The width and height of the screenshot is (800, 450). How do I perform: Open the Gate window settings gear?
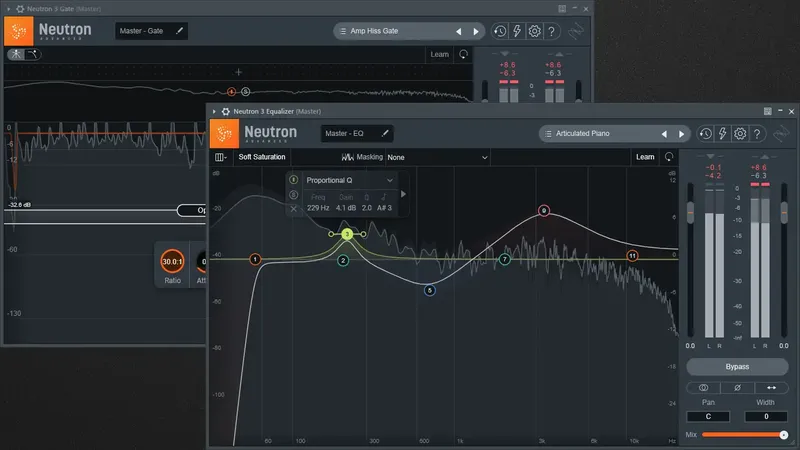click(x=534, y=31)
